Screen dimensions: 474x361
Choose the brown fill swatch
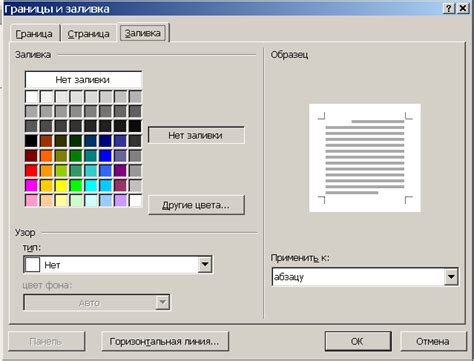coord(47,141)
